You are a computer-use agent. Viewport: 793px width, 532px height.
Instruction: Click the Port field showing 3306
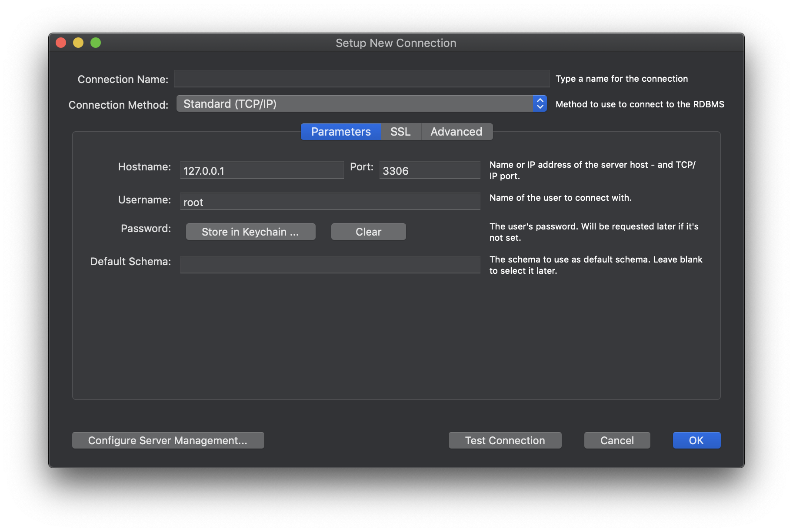coord(430,170)
